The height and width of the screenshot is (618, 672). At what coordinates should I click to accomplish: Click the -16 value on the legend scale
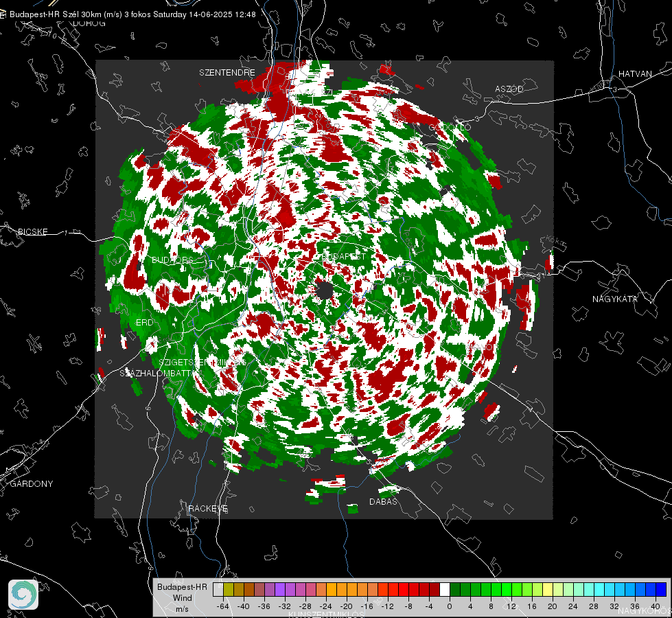pos(367,606)
